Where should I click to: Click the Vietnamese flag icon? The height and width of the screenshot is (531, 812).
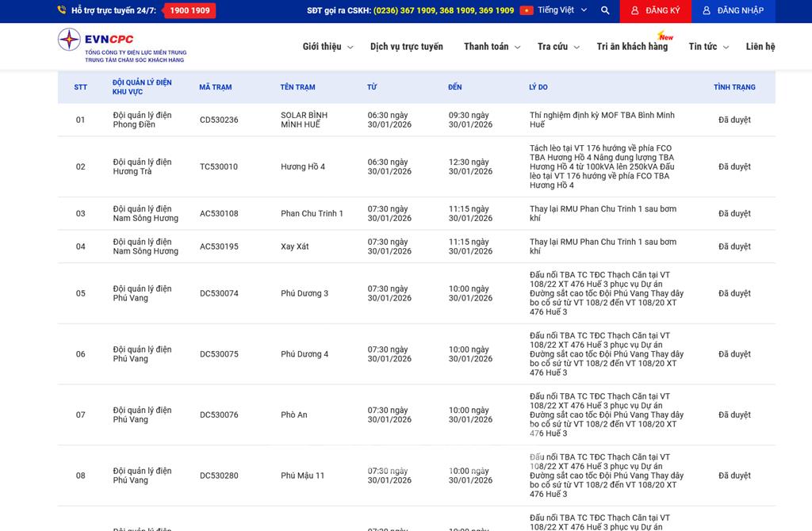click(x=527, y=10)
